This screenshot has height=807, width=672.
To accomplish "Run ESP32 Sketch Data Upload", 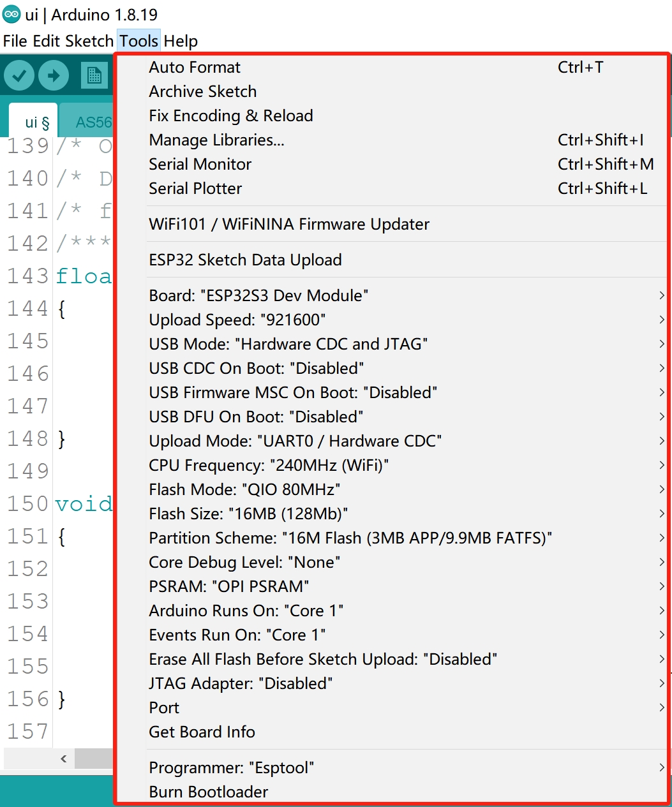I will [x=391, y=260].
